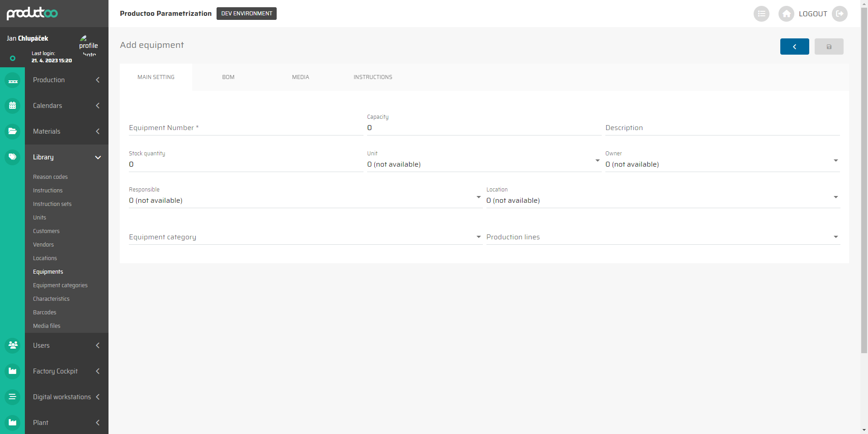The width and height of the screenshot is (868, 434).
Task: Switch to the BOM tab
Action: pyautogui.click(x=228, y=77)
